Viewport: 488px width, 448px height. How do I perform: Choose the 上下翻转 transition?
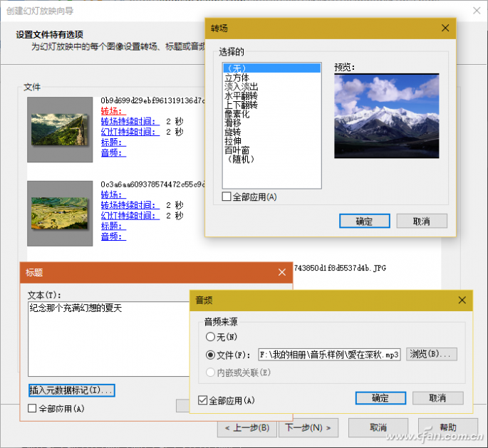(242, 105)
